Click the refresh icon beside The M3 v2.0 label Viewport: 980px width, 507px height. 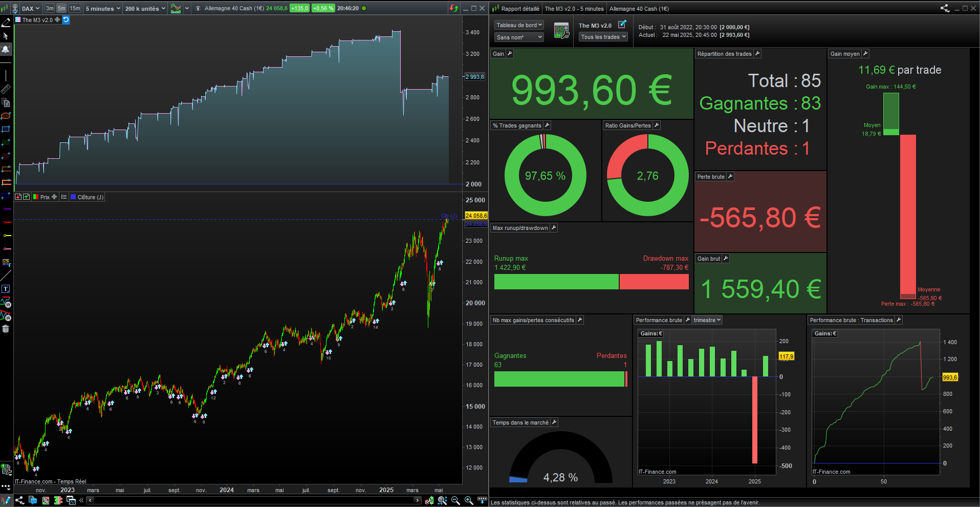tap(66, 20)
